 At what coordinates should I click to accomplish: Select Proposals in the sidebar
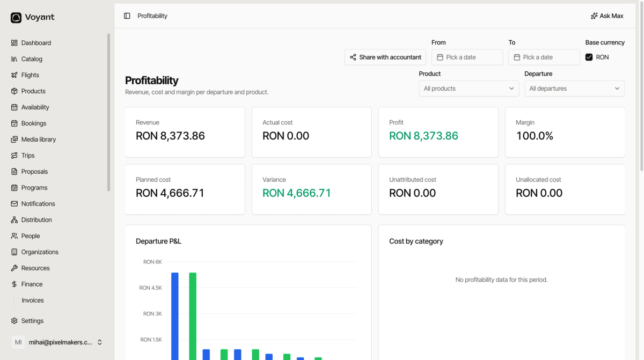pyautogui.click(x=34, y=172)
